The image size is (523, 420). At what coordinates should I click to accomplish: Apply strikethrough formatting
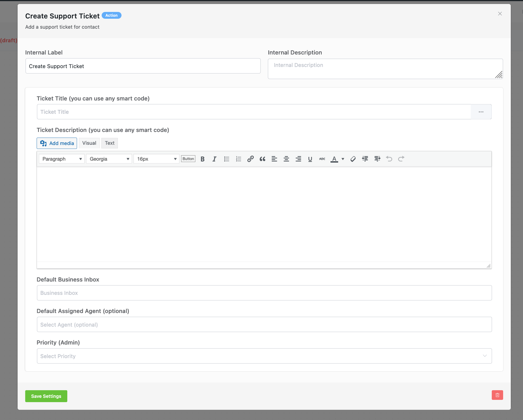[322, 159]
